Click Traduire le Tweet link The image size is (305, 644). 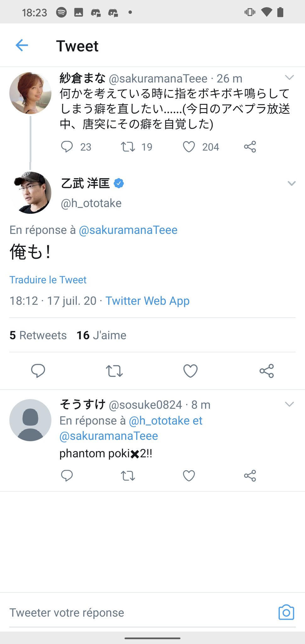pos(48,280)
